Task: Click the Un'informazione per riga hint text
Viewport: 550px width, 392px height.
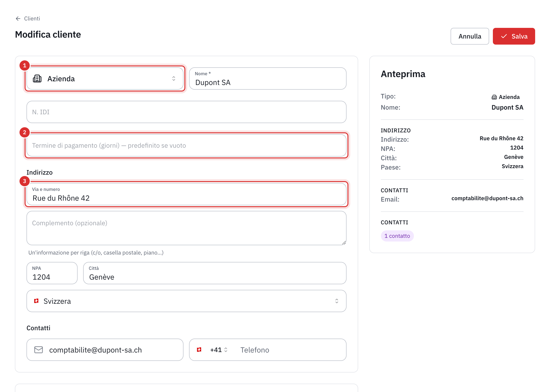Action: (x=96, y=253)
